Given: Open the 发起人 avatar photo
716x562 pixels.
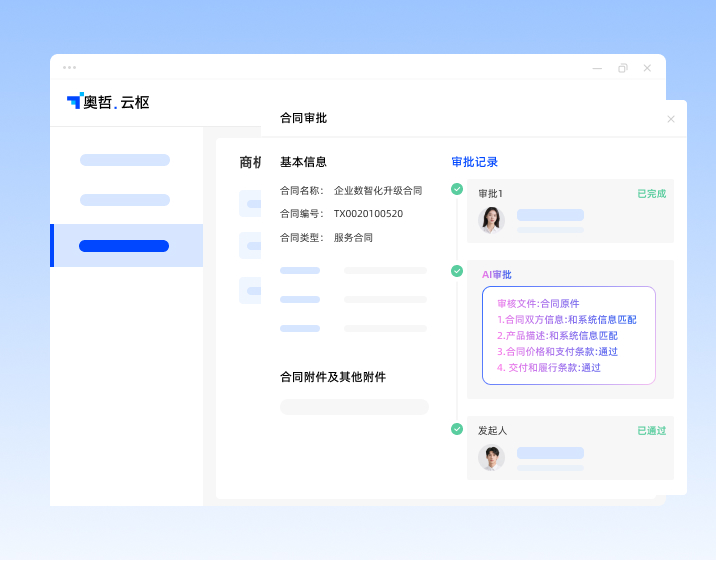Looking at the screenshot, I should 491,457.
